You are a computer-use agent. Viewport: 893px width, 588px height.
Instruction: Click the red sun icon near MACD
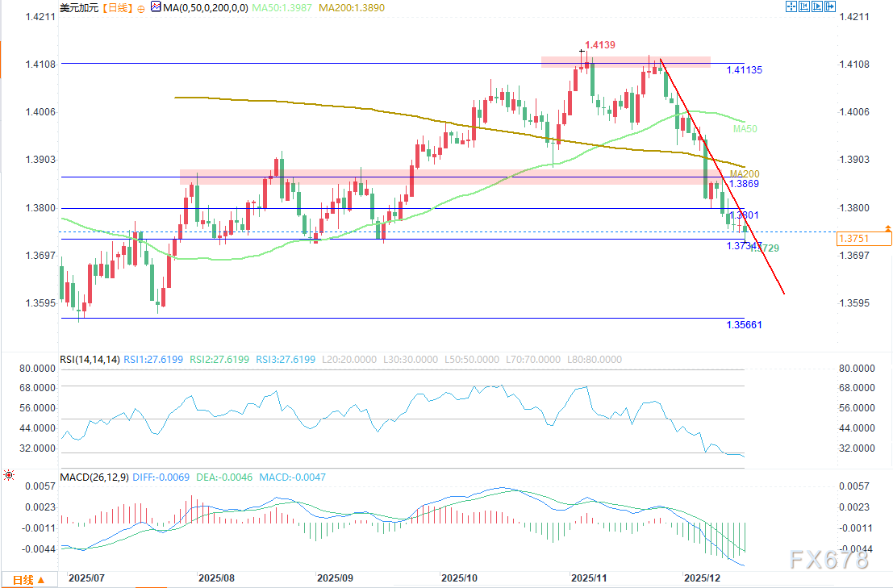tap(8, 476)
